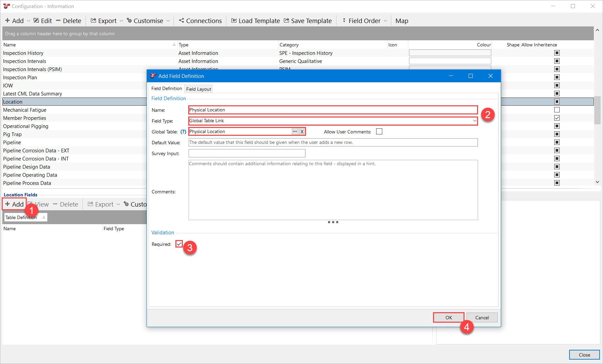Select the Latest CML Data Summary row
603x364 pixels.
(x=74, y=93)
